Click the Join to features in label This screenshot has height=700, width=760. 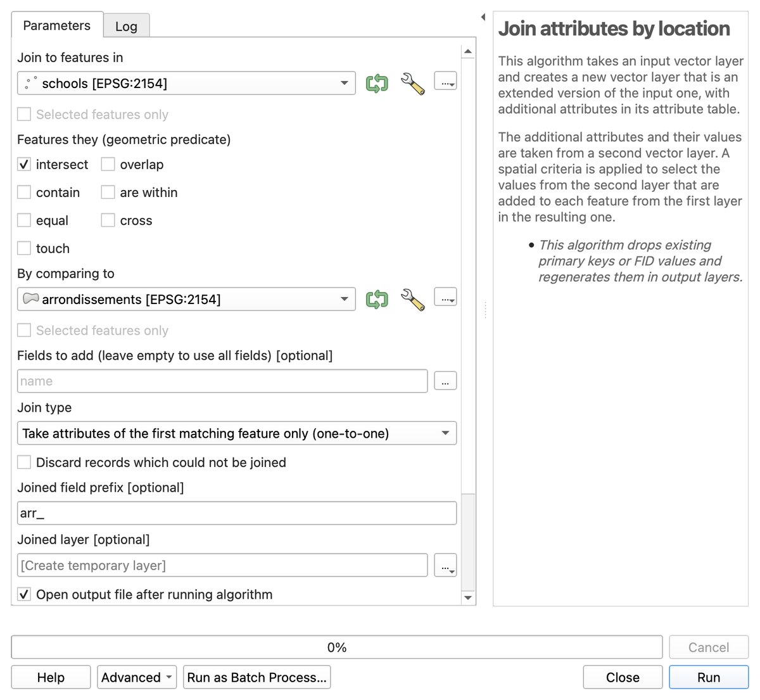[70, 58]
